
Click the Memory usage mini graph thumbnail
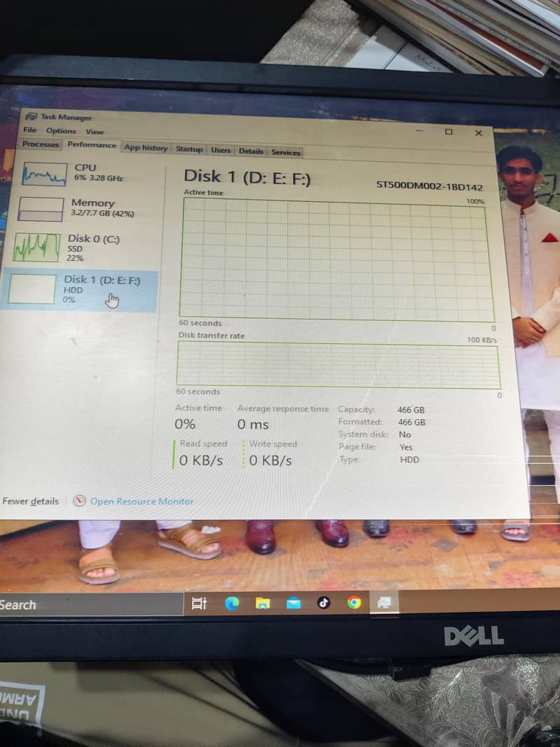pos(41,209)
